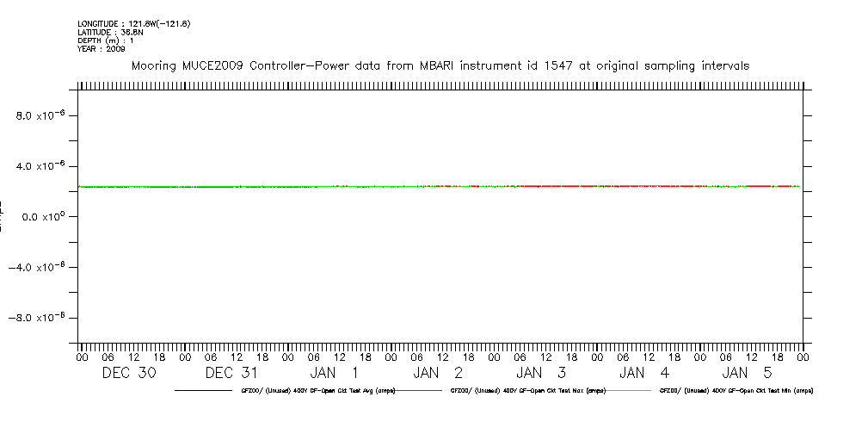Select the 'GF-Open Ckt Test Min' legend label
The width and height of the screenshot is (868, 434).
coord(736,390)
